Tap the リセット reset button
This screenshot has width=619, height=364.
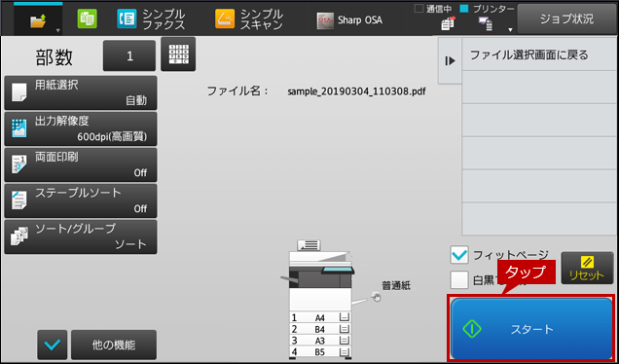(x=587, y=268)
